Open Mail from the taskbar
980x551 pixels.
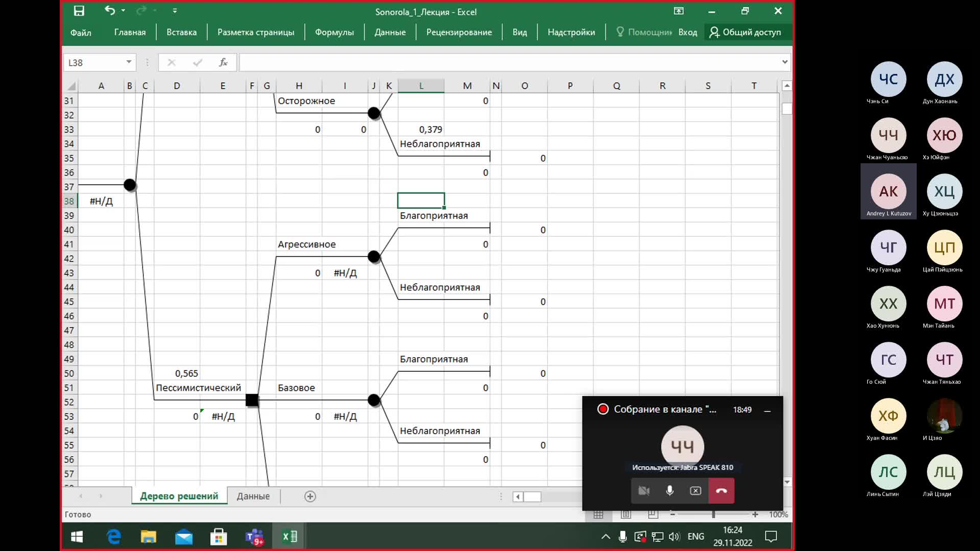[x=184, y=537]
